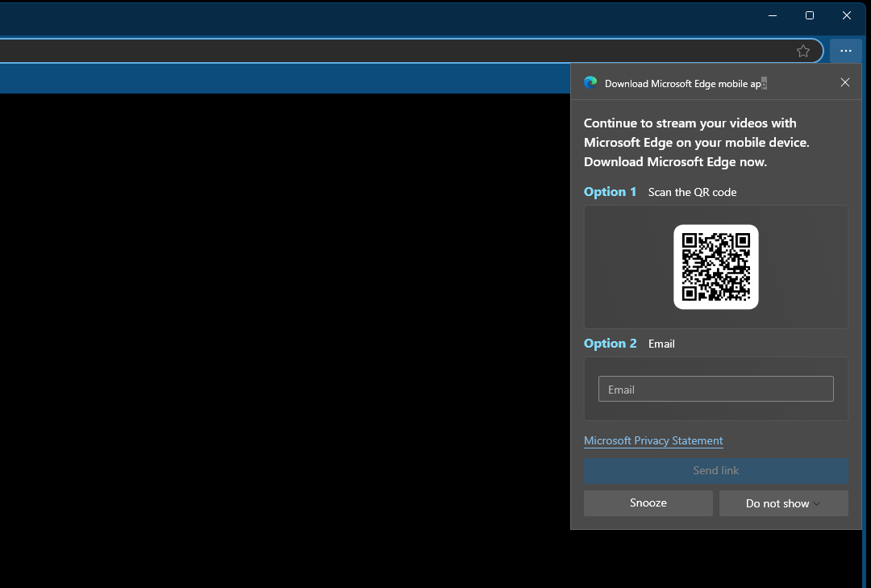
Task: Expand the Do not show dropdown
Action: 783,503
